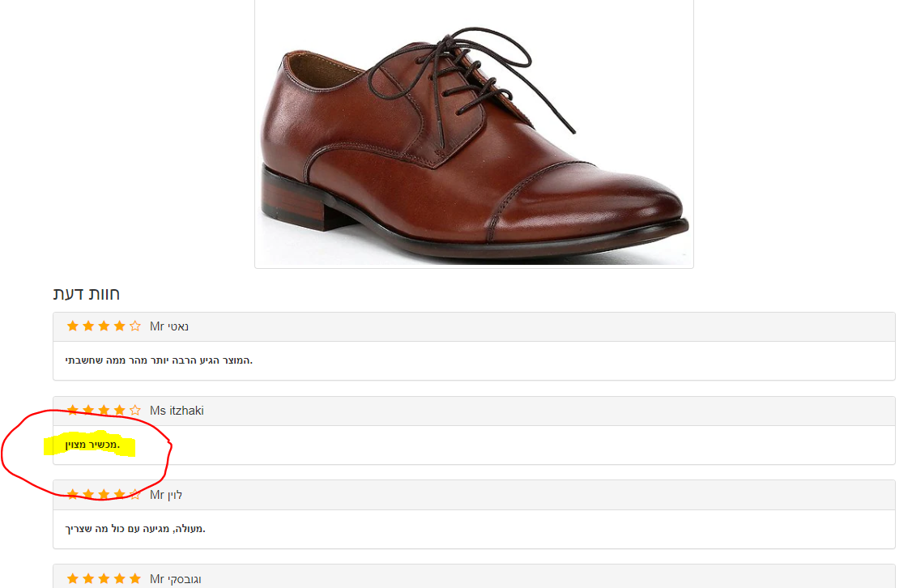Click the fifth filled star in Mr וגובסקי's rating
The image size is (912, 588).
coord(135,578)
